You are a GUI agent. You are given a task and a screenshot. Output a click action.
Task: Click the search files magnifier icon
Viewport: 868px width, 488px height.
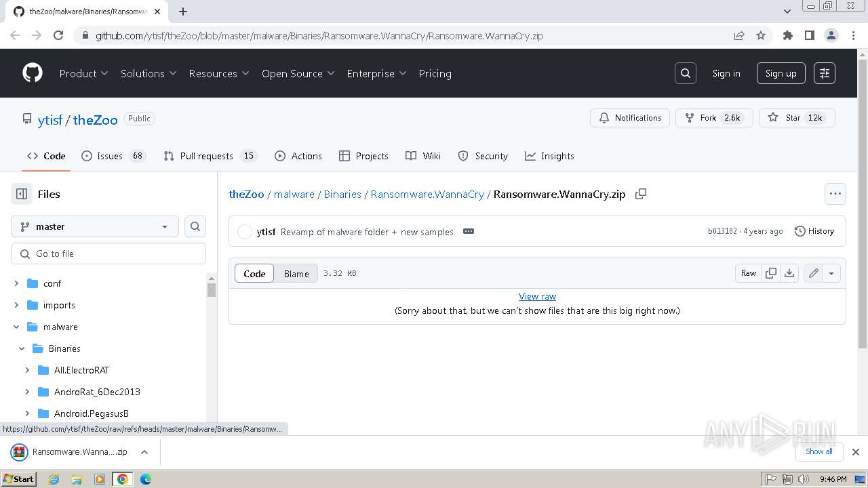[x=195, y=226]
